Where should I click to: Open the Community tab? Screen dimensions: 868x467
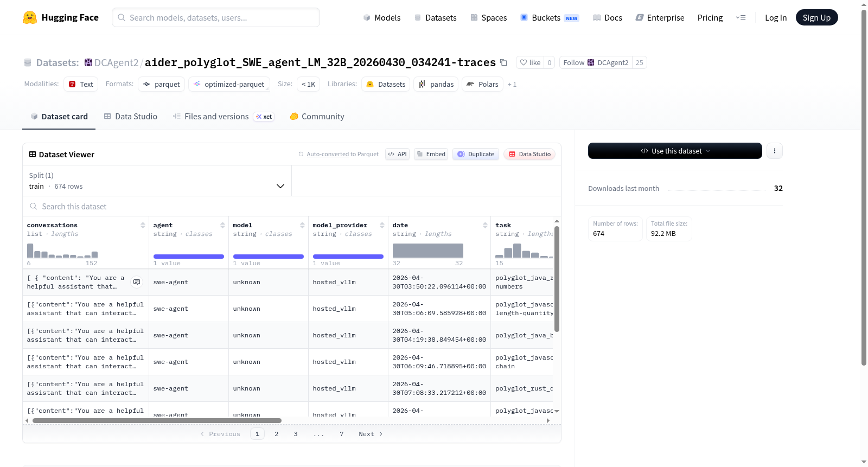(317, 117)
